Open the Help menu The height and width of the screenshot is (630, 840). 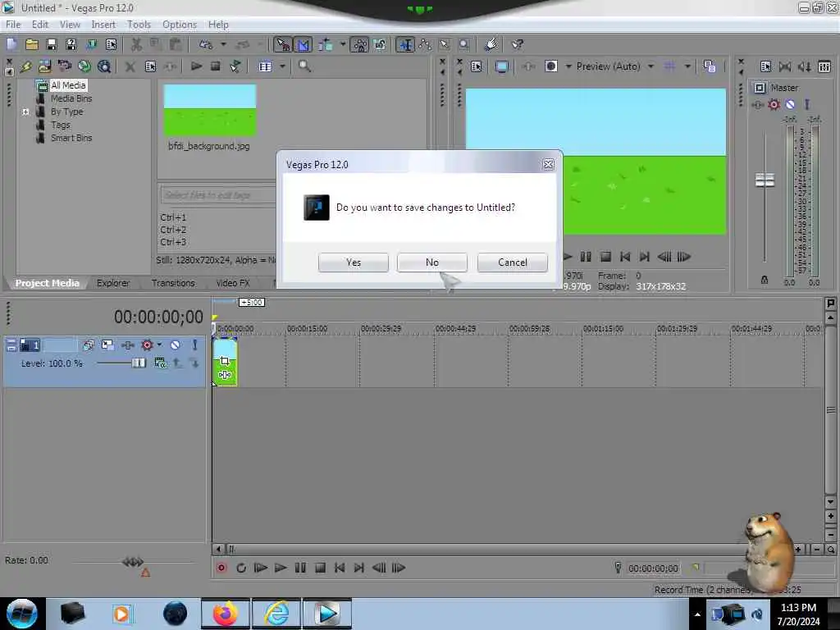tap(218, 24)
